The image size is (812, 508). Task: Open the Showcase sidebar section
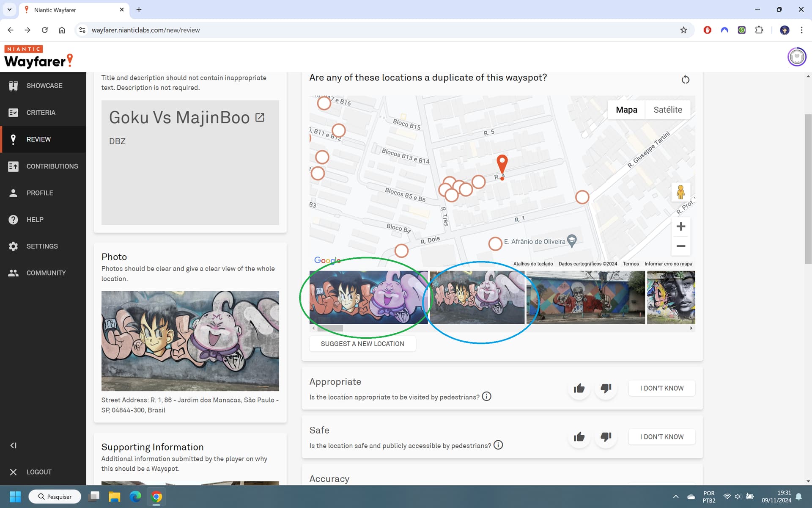pyautogui.click(x=43, y=86)
